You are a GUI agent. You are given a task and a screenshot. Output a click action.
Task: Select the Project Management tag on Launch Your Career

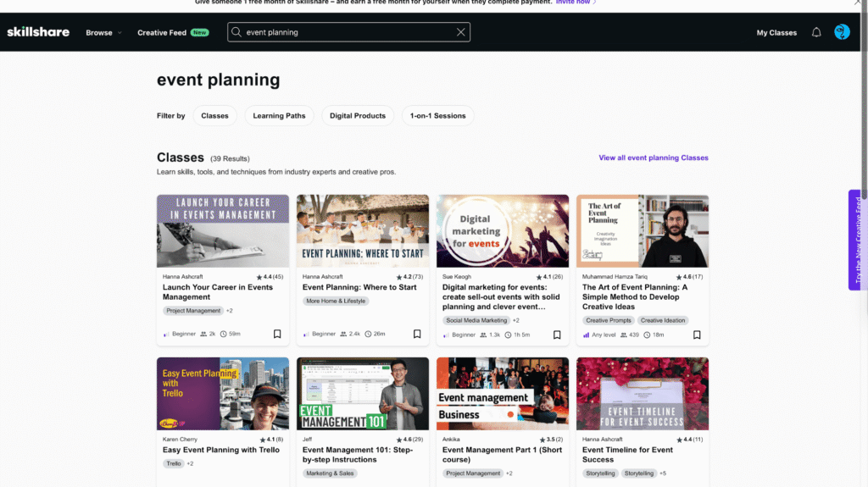[193, 311]
